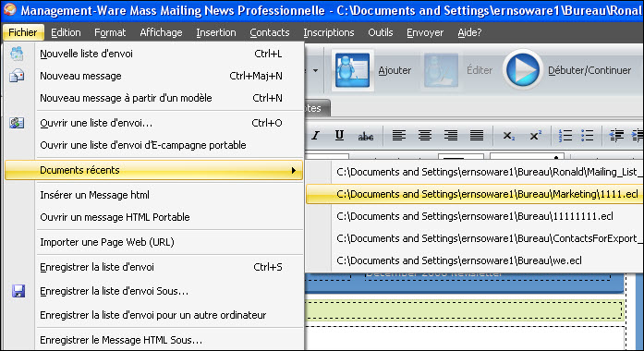Click the Ajouter contact icon
Viewport: 644px width, 351px height.
[352, 70]
